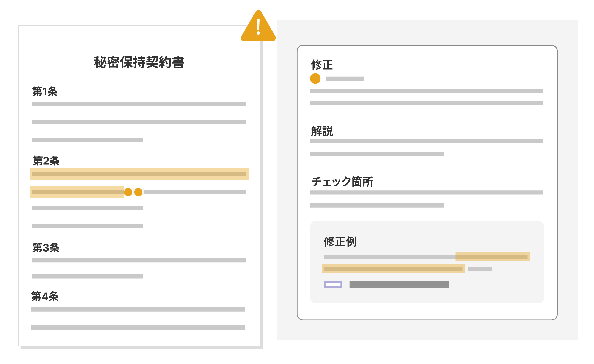Image resolution: width=594 pixels, height=364 pixels.
Task: Toggle the purple checkbox in the 修正例 box
Action: 334,284
